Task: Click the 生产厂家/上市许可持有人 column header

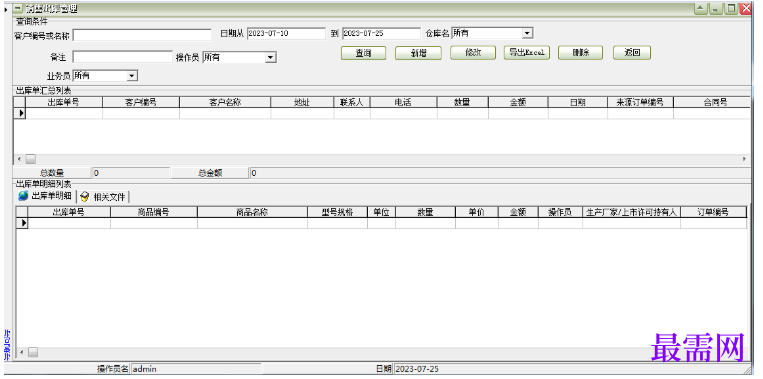Action: [x=631, y=212]
